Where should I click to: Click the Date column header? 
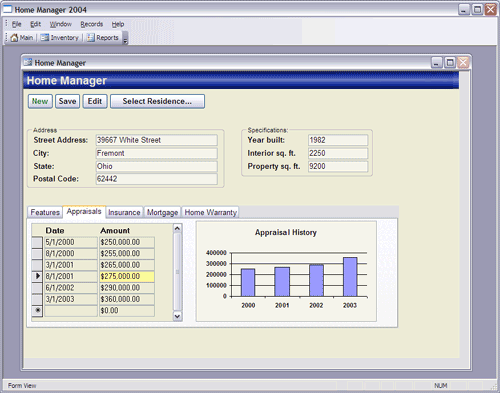55,231
